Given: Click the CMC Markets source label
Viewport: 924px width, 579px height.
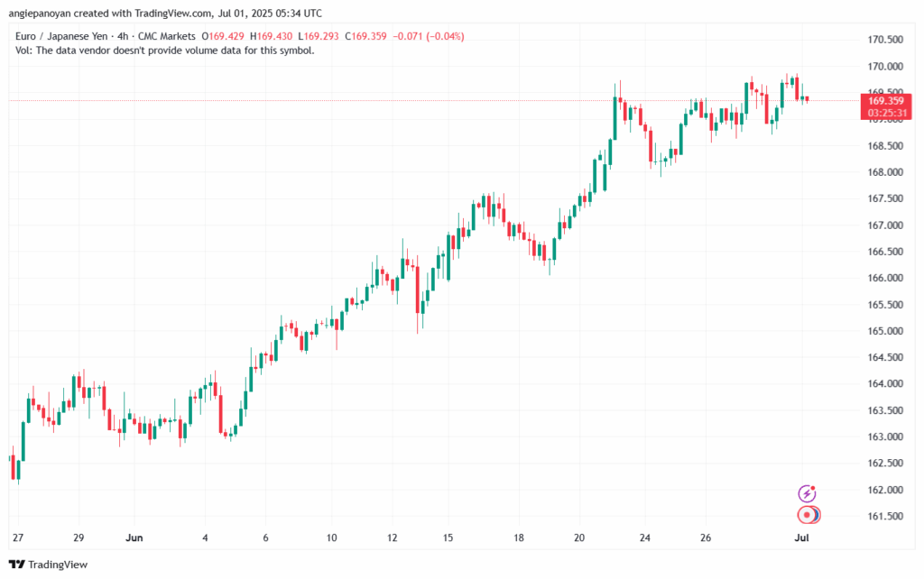Looking at the screenshot, I should click(x=171, y=36).
